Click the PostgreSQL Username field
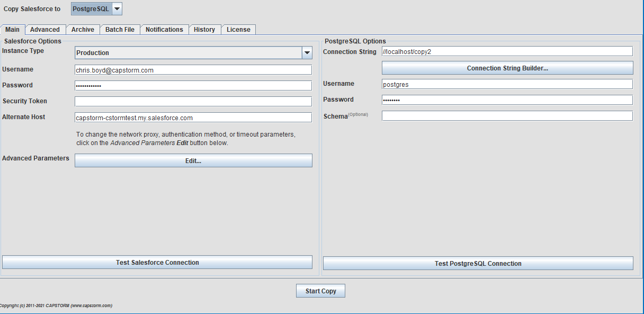 [507, 84]
